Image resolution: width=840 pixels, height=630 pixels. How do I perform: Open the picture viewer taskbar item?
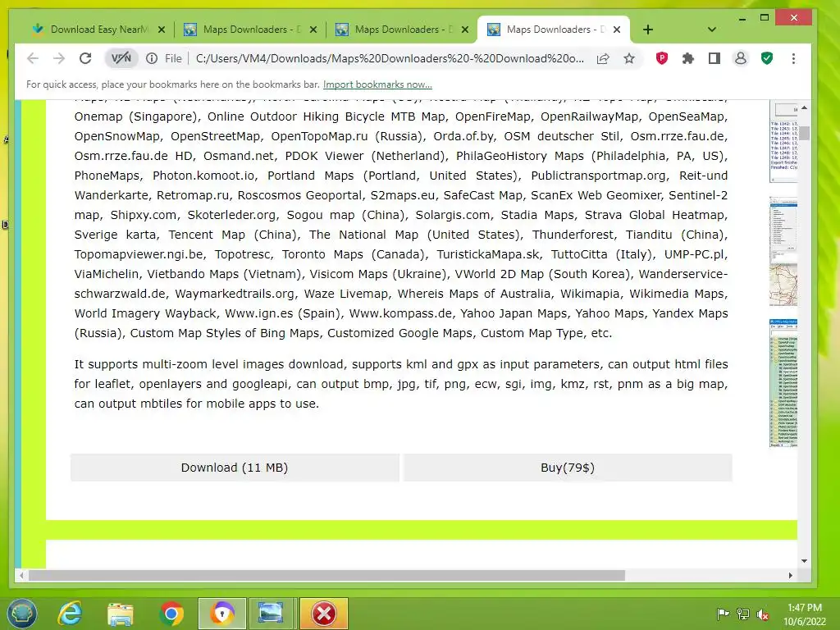pos(271,614)
